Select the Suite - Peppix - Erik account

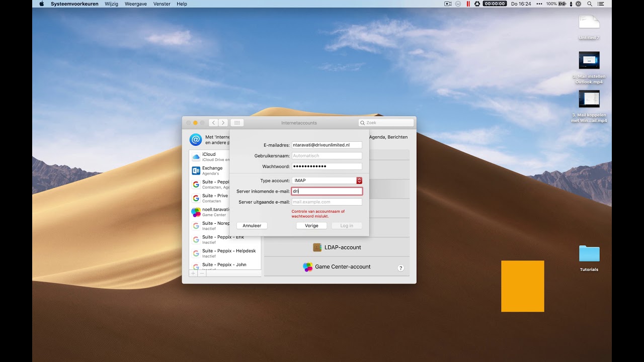tap(225, 239)
